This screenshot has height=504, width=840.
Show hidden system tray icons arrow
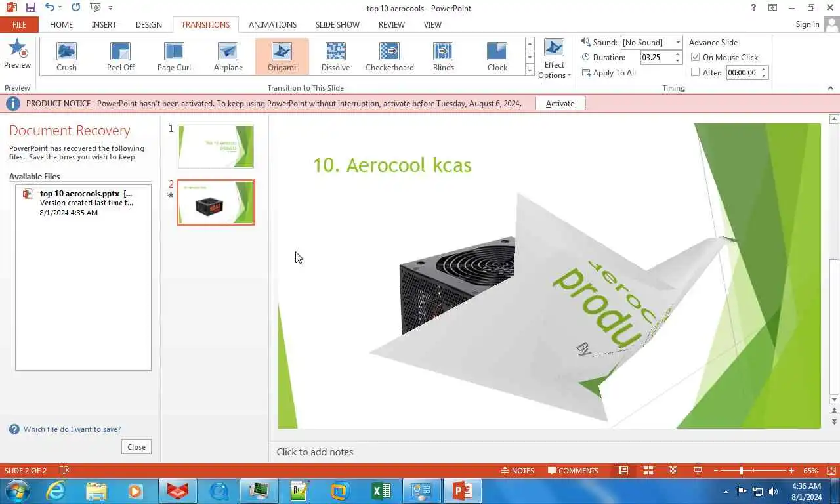tap(726, 492)
